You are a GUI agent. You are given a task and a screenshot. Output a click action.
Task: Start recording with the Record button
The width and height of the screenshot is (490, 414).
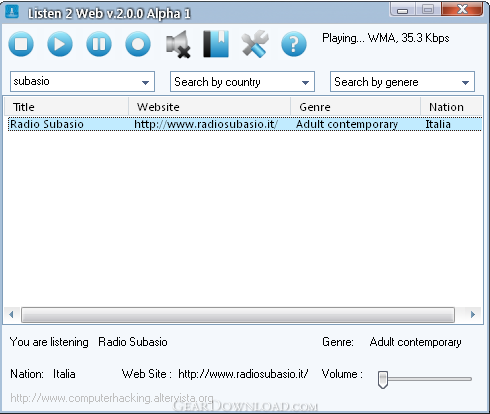pyautogui.click(x=138, y=44)
